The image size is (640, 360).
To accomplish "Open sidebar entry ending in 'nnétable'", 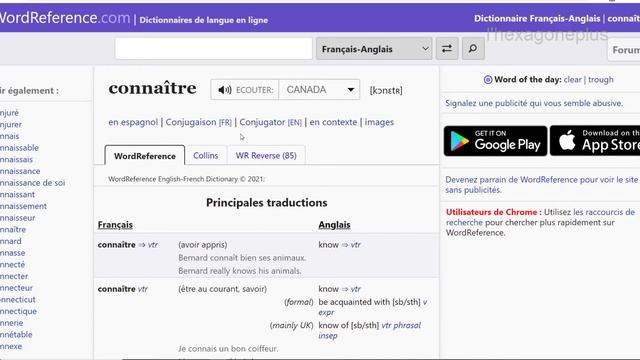I will (16, 335).
